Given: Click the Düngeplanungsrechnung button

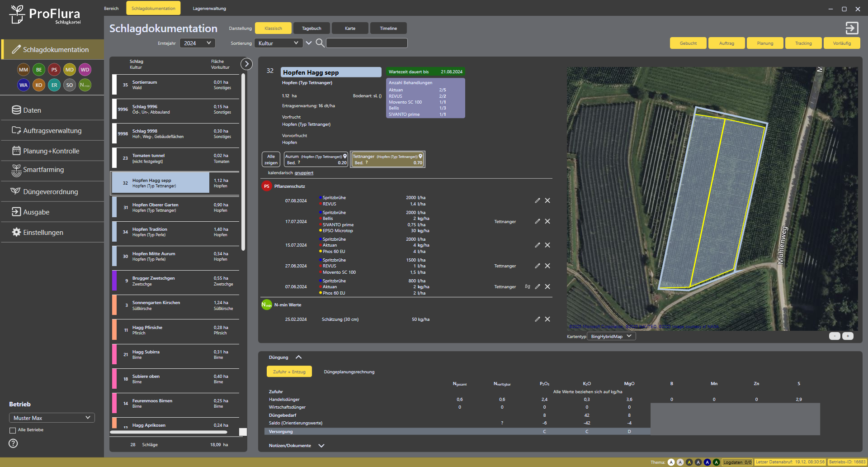Looking at the screenshot, I should pos(349,372).
